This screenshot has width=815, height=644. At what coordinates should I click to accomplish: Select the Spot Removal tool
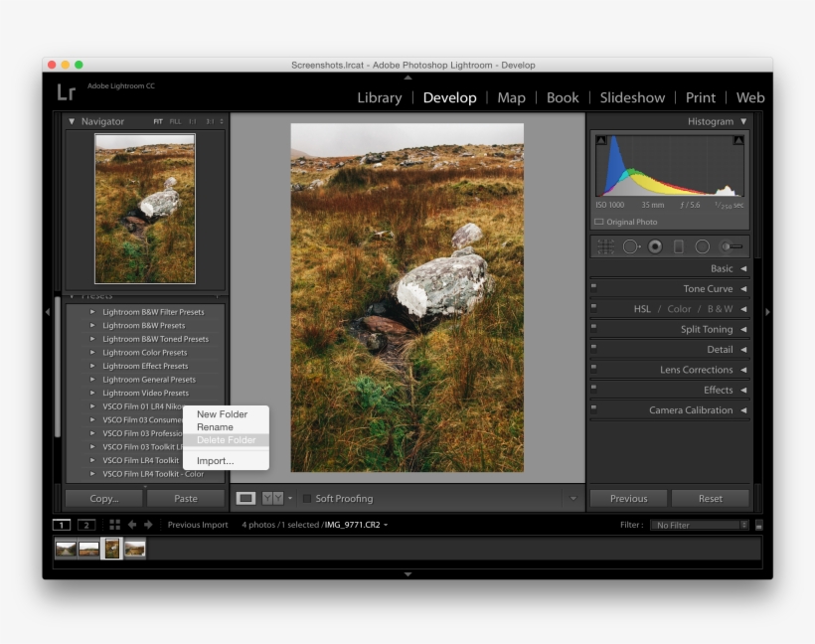(630, 246)
